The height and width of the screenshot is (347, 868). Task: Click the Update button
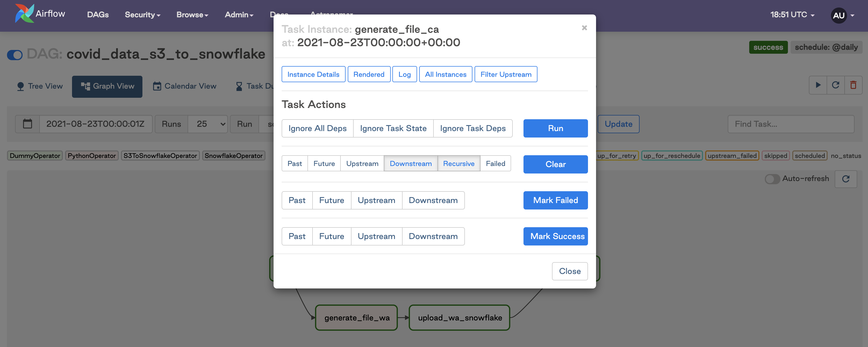point(618,124)
